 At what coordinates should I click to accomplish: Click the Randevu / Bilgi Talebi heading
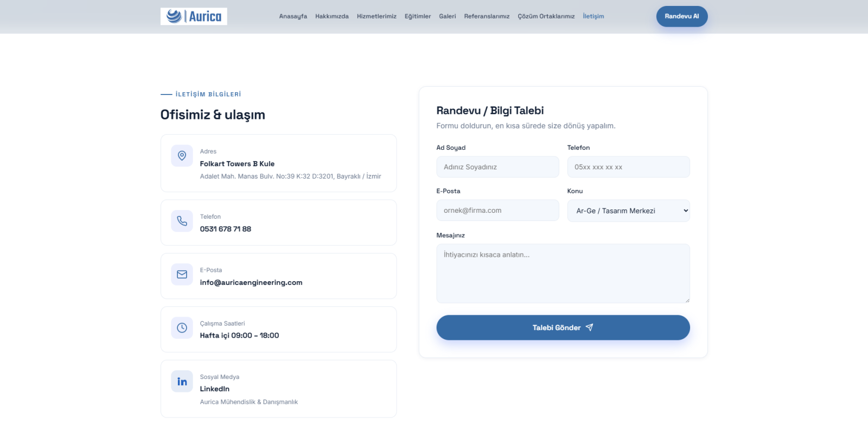[x=490, y=111]
